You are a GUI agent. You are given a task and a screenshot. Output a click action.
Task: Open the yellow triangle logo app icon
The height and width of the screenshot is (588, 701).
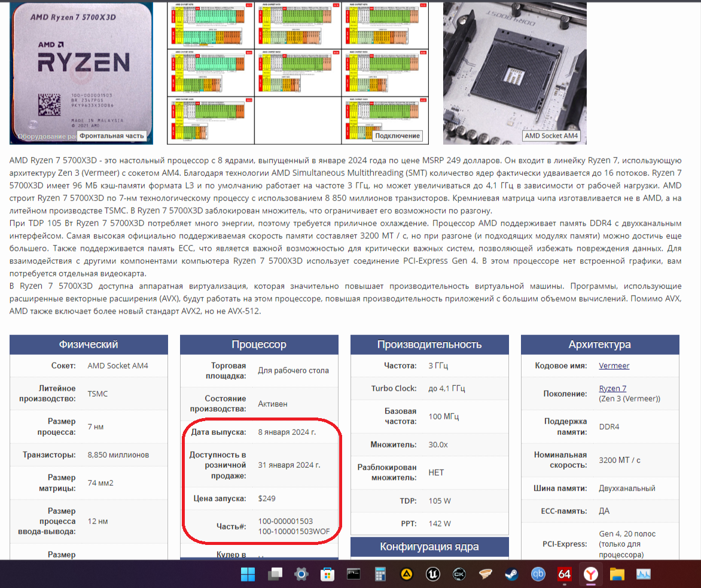point(406,574)
